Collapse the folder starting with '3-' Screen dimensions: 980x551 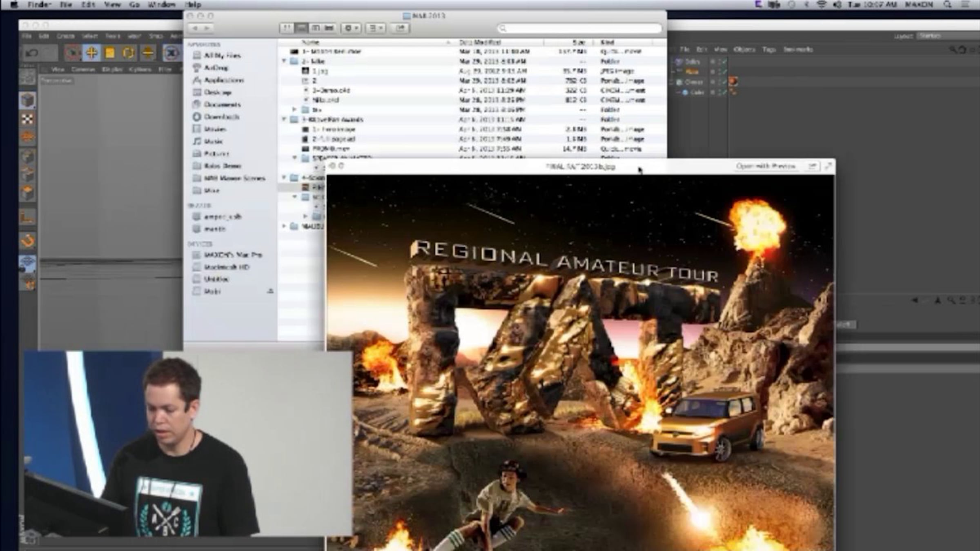tap(284, 119)
